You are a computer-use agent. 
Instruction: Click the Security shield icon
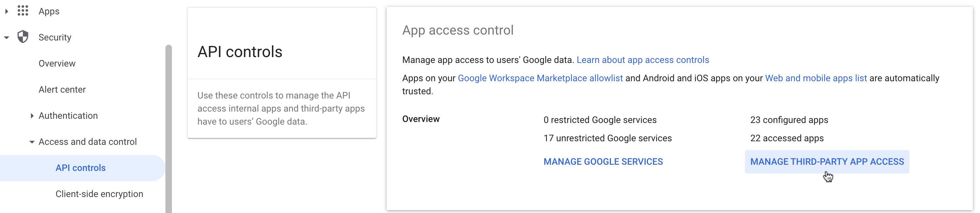click(23, 37)
